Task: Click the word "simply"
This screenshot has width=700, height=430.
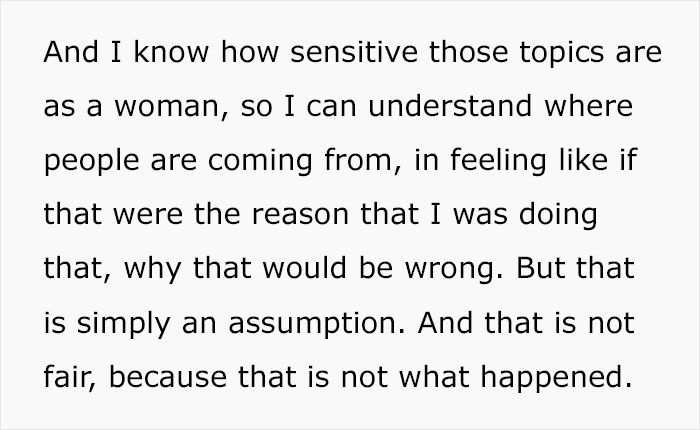Action: [x=123, y=324]
